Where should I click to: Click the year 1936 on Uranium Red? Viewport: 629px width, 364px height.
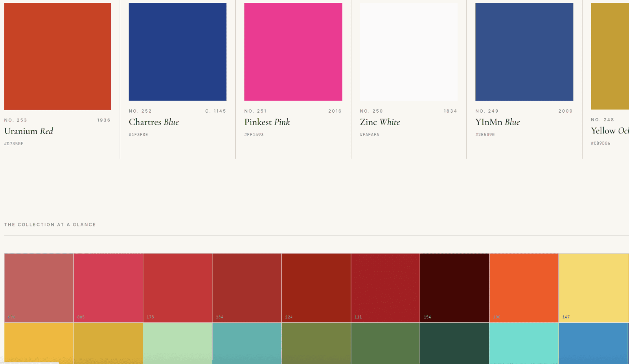coord(104,120)
